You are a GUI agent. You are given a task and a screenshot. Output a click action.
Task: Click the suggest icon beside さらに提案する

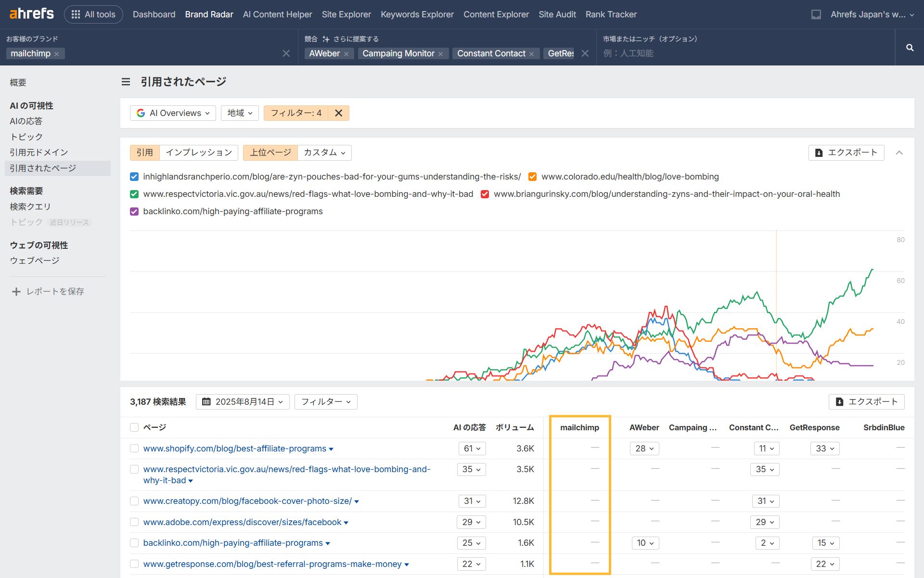(326, 39)
